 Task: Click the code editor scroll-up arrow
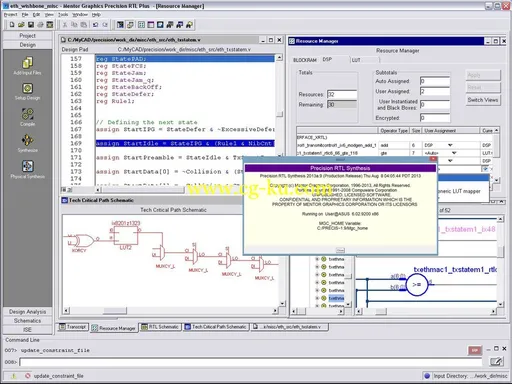tap(279, 57)
